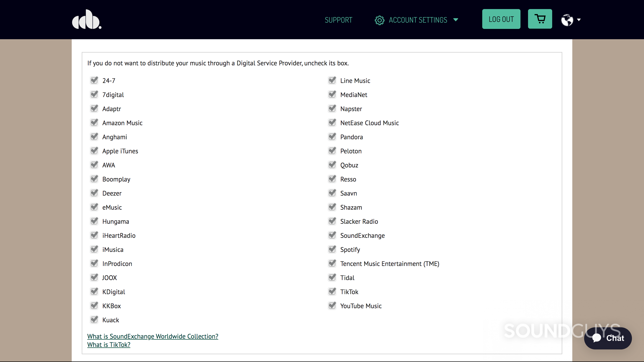
Task: Toggle the Kuack checkbox
Action: (x=94, y=320)
